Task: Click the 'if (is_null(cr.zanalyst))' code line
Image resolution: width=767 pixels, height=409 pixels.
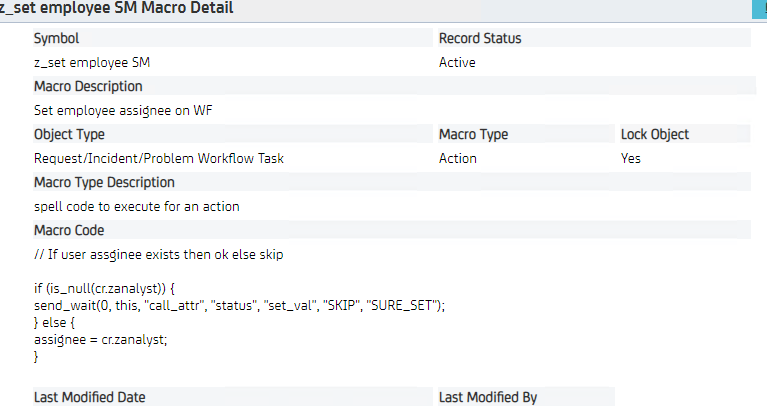Action: (104, 289)
